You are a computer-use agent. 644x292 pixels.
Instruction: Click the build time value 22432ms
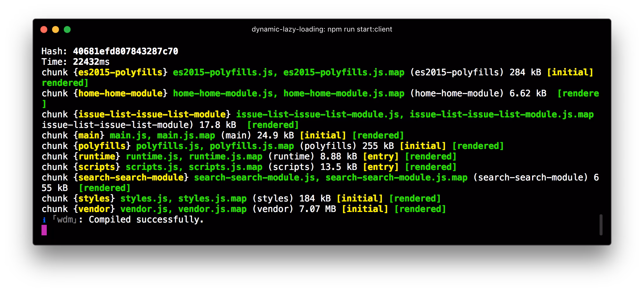click(x=91, y=62)
